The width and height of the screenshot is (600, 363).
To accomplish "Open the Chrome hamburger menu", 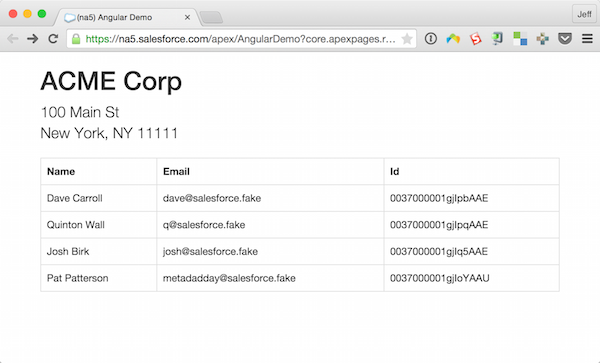I will coord(587,39).
